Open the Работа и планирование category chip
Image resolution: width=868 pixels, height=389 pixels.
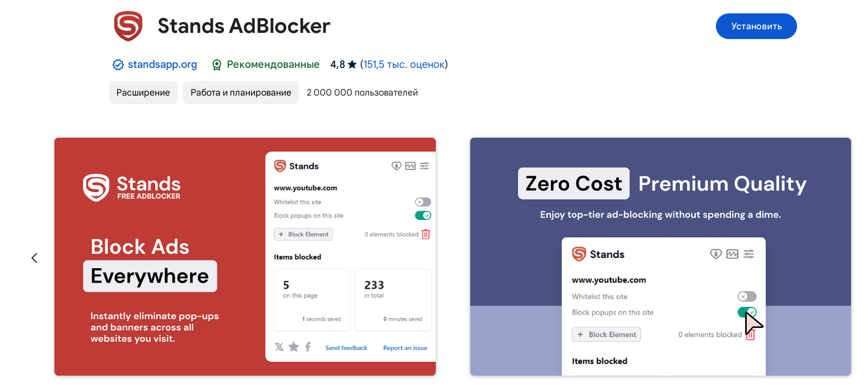click(x=241, y=93)
